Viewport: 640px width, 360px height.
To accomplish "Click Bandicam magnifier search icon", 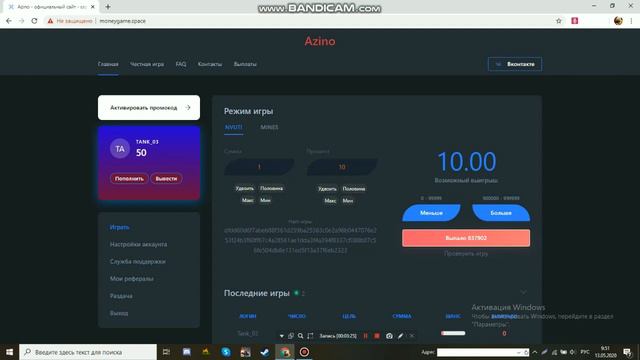I will (x=300, y=336).
